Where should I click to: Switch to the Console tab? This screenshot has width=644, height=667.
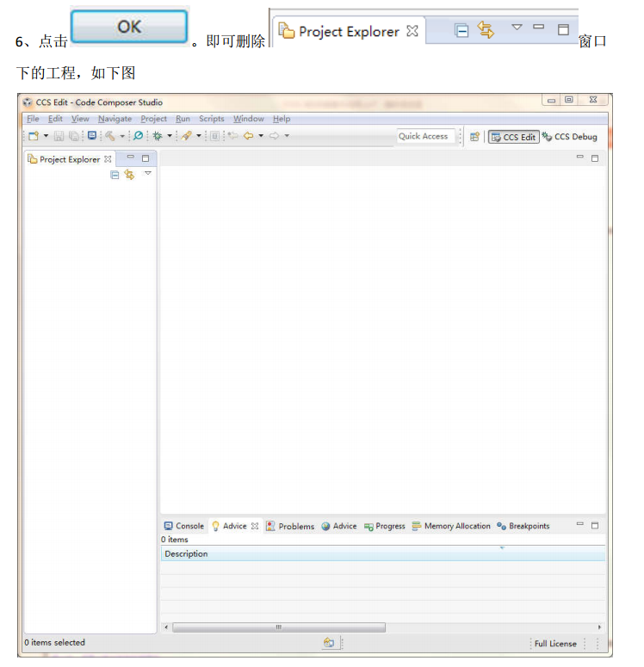184,526
